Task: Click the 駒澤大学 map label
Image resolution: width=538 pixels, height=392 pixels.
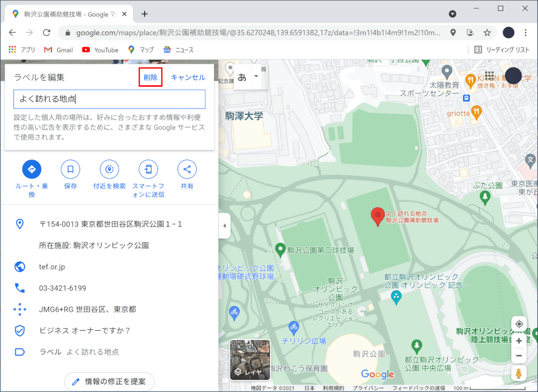Action: click(244, 116)
